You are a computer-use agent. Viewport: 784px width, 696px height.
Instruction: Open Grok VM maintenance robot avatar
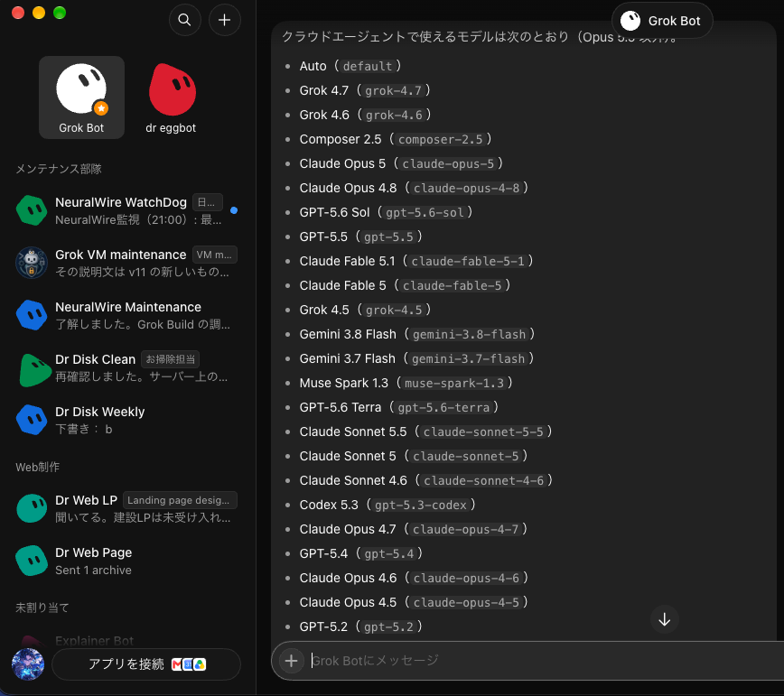coord(32,263)
